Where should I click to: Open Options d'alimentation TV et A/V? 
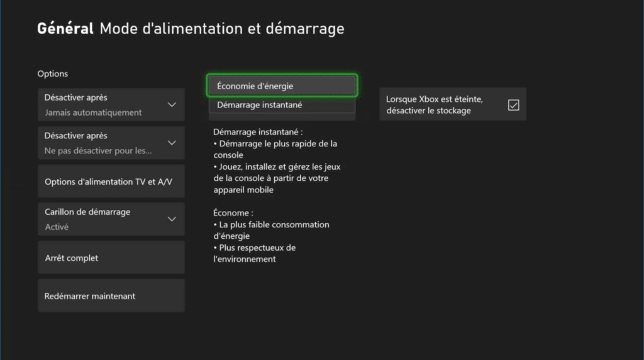(x=111, y=182)
